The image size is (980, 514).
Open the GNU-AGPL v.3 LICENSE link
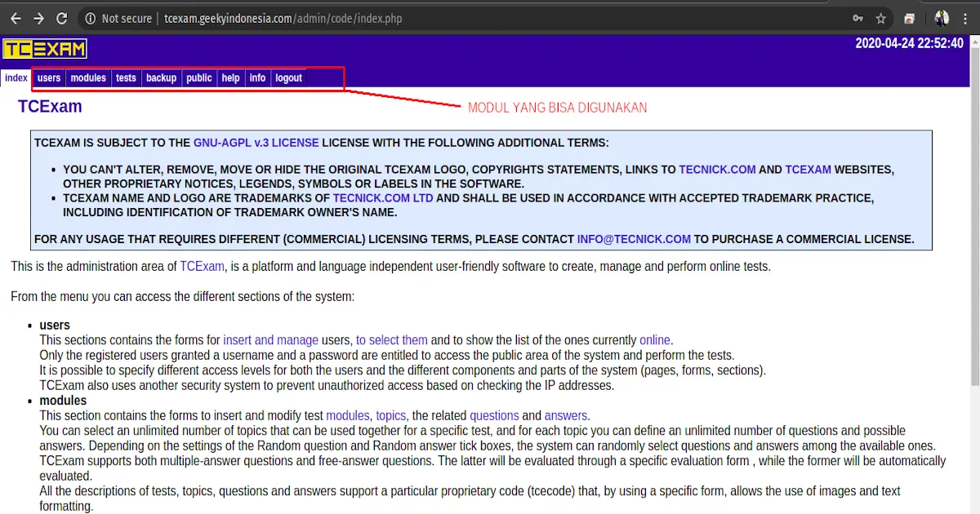[256, 143]
